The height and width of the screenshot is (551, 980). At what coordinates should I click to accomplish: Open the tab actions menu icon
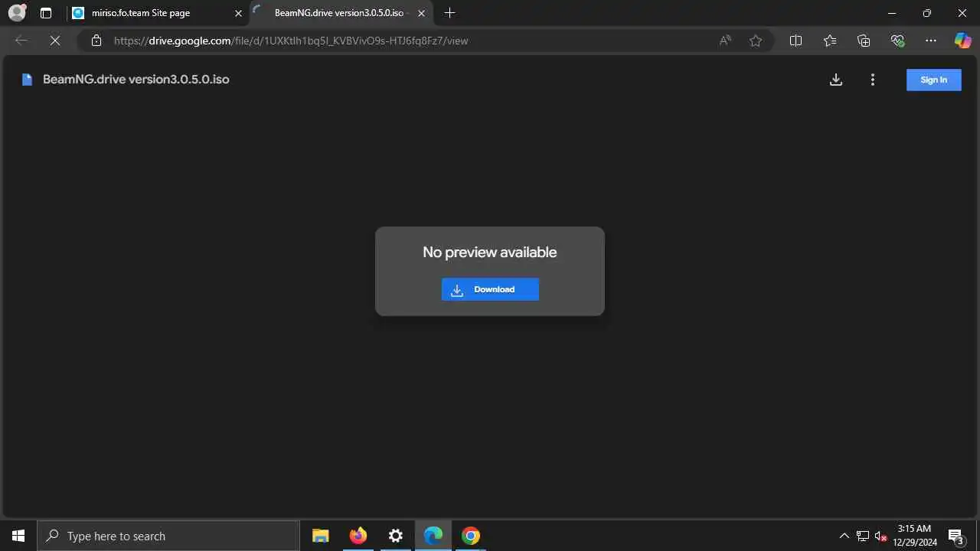pos(46,13)
